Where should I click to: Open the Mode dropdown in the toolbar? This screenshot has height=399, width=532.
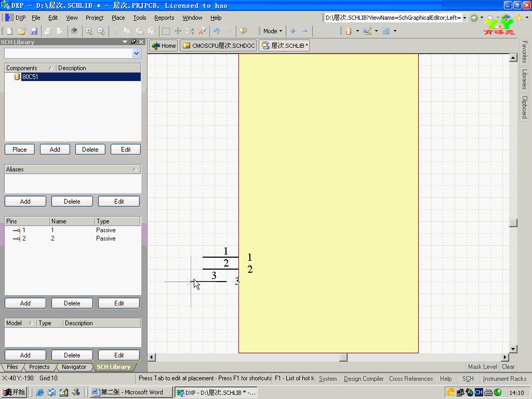tap(273, 31)
